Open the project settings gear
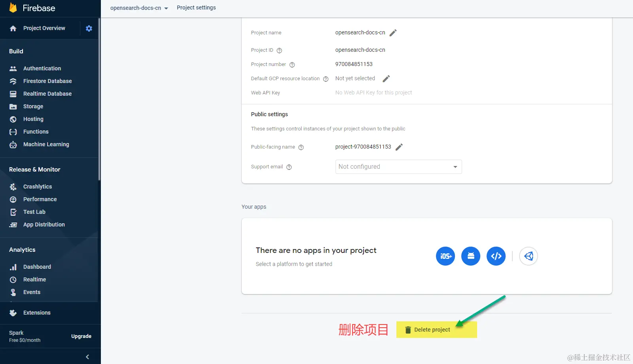Screen dimensions: 633x364 89,28
